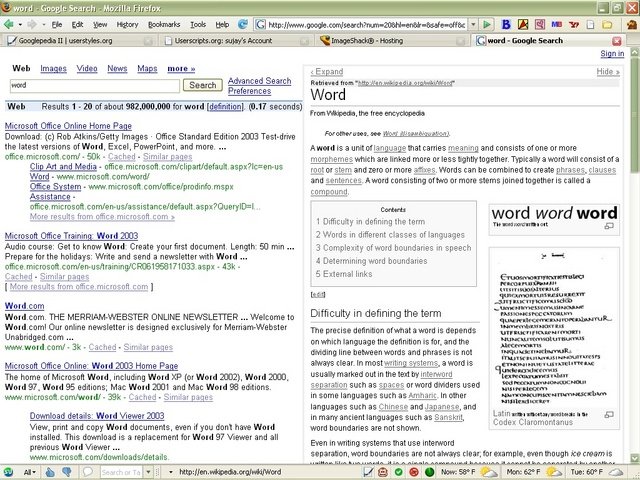Click the thumbs-down icon in status bar

(x=67, y=472)
